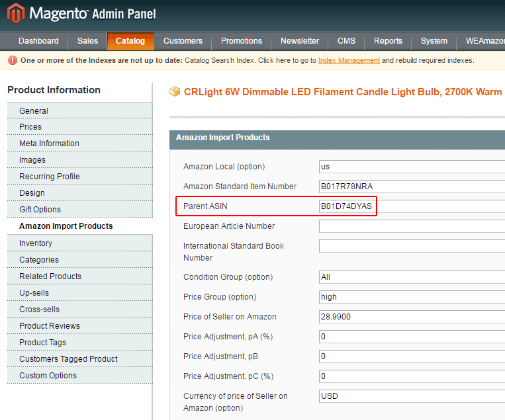The image size is (505, 420).
Task: Click the Parent ASIN input field
Action: pyautogui.click(x=412, y=206)
